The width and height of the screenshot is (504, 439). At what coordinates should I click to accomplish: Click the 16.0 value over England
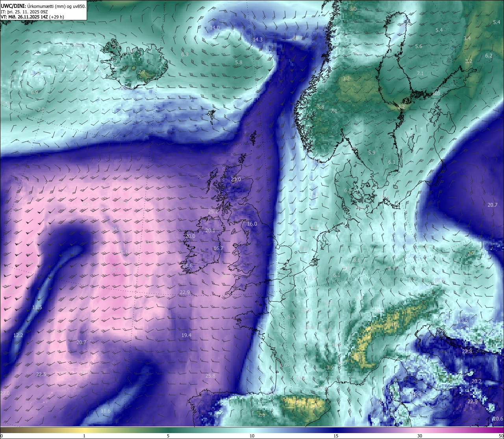[252, 224]
